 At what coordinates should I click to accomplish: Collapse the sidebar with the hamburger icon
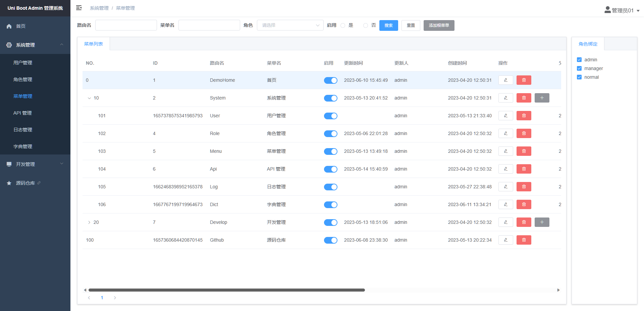pos(79,8)
